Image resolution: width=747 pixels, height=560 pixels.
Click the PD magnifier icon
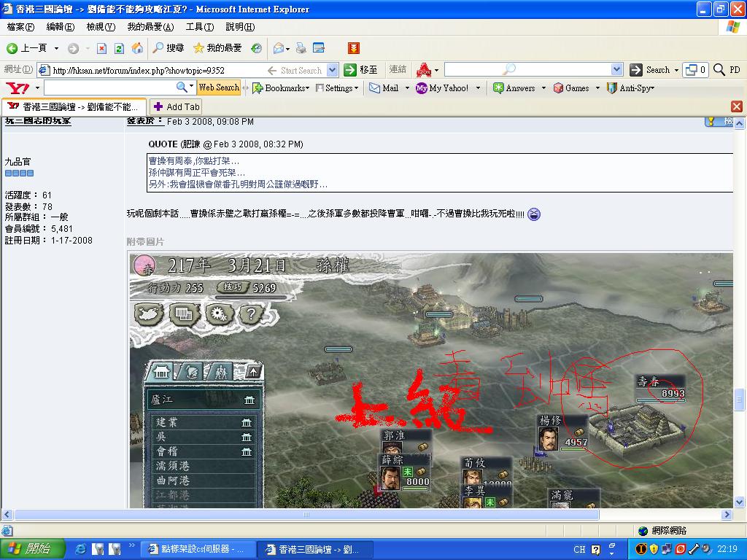719,70
